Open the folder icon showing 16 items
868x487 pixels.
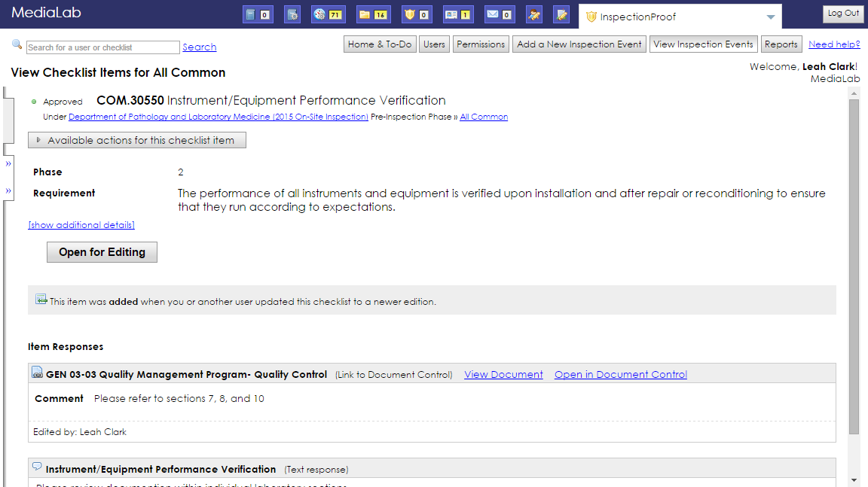point(373,14)
